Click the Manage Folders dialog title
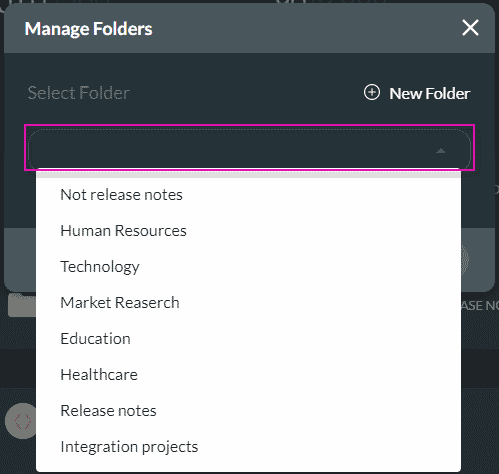Image resolution: width=499 pixels, height=474 pixels. (x=88, y=29)
